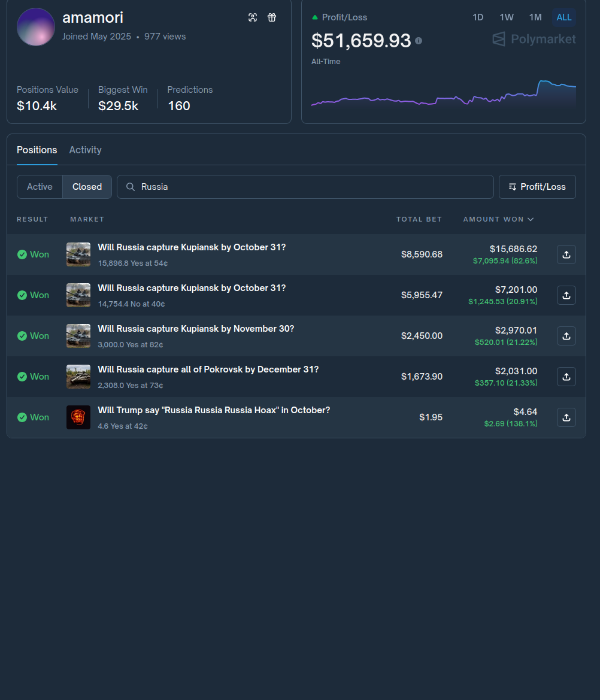This screenshot has width=600, height=700.
Task: Share the Pokrovsk December 31 position
Action: (566, 376)
